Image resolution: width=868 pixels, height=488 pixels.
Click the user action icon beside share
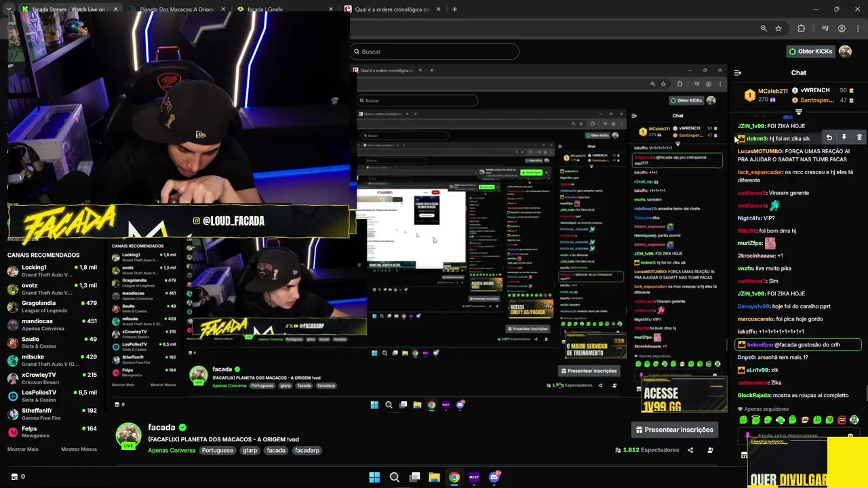[x=710, y=450]
